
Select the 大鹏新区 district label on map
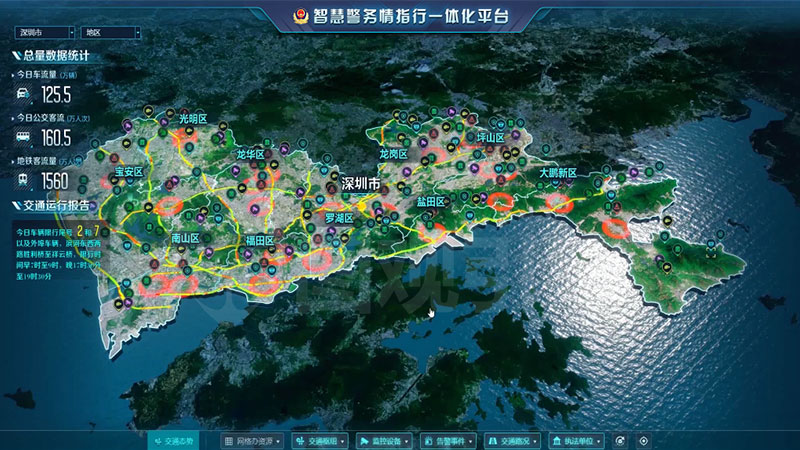558,173
